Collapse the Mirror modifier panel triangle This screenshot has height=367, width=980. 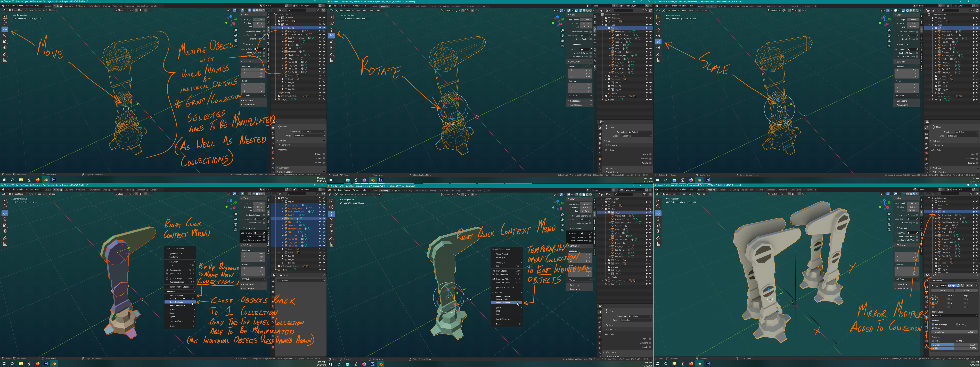click(932, 285)
